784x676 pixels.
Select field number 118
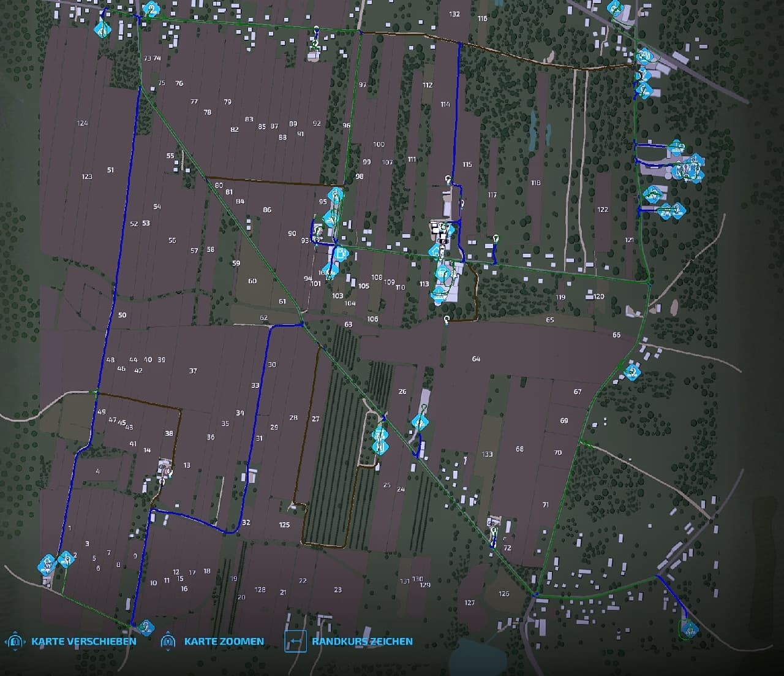(x=536, y=183)
